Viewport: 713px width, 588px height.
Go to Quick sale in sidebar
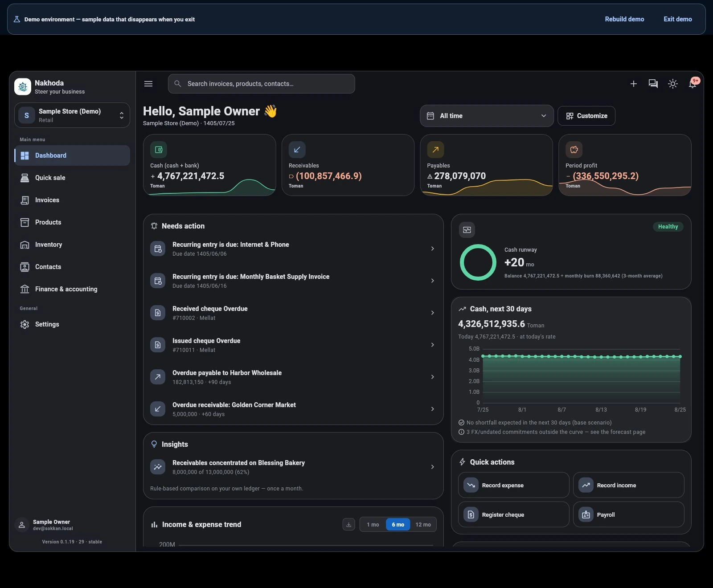pyautogui.click(x=72, y=178)
